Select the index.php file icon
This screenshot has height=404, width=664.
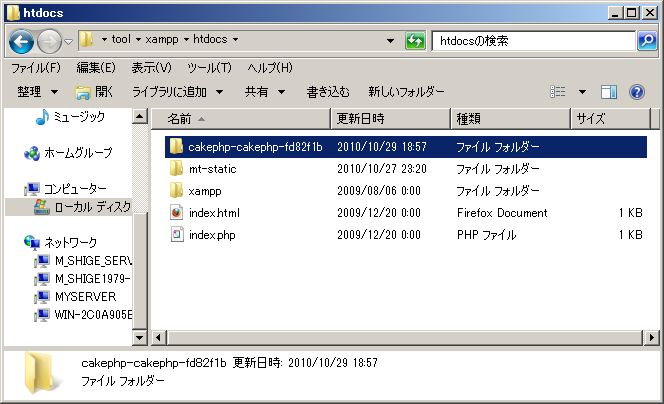[x=177, y=235]
